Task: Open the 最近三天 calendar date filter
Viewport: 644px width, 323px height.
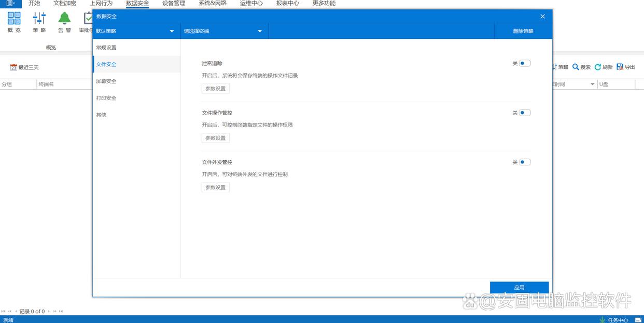Action: coord(14,67)
